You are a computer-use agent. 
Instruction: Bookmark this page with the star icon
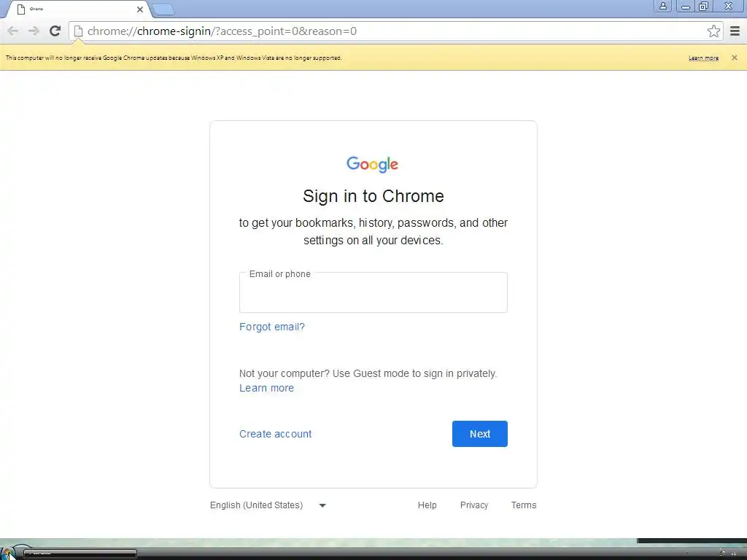pos(713,31)
